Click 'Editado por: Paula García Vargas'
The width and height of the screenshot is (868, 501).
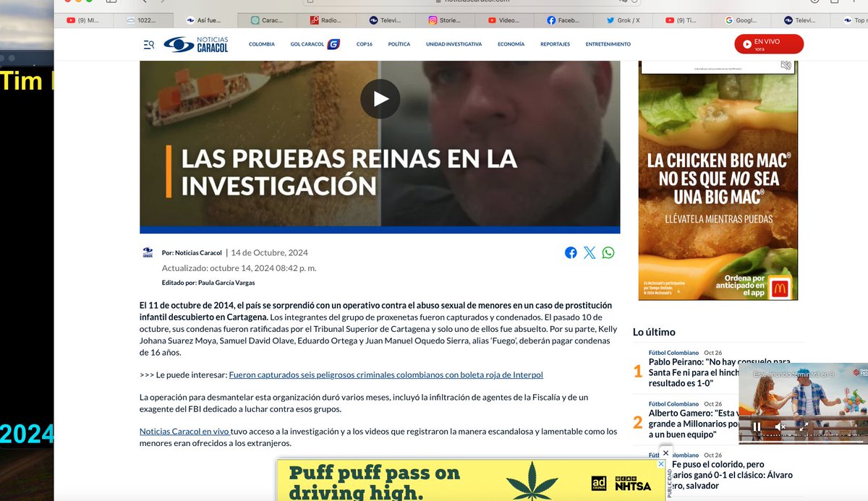coord(208,283)
